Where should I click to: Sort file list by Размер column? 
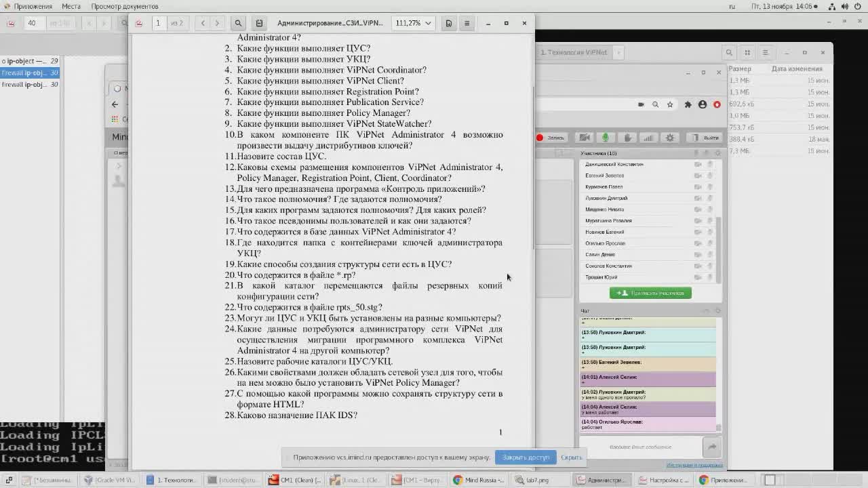(740, 68)
